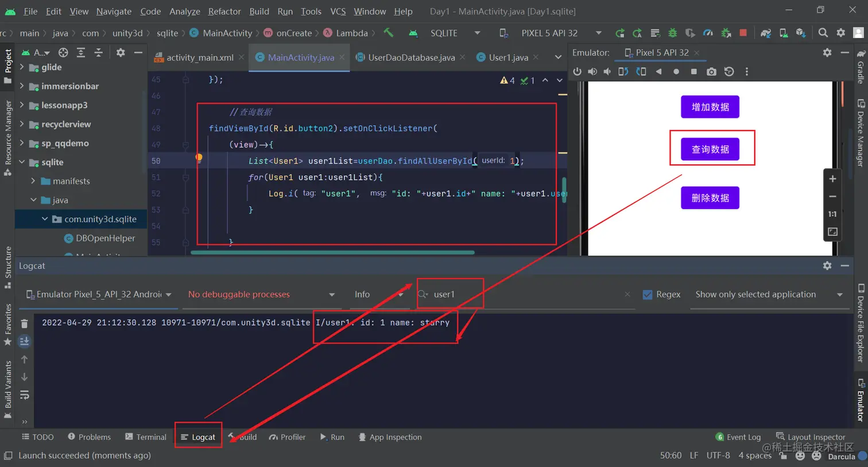Open the Gradle side panel
This screenshot has width=868, height=467.
861,67
